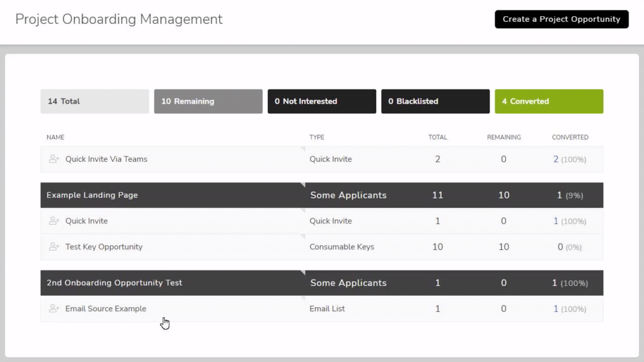Screen dimensions: 644x362
Task: Click Project Onboarding Management page title
Action: pyautogui.click(x=118, y=19)
